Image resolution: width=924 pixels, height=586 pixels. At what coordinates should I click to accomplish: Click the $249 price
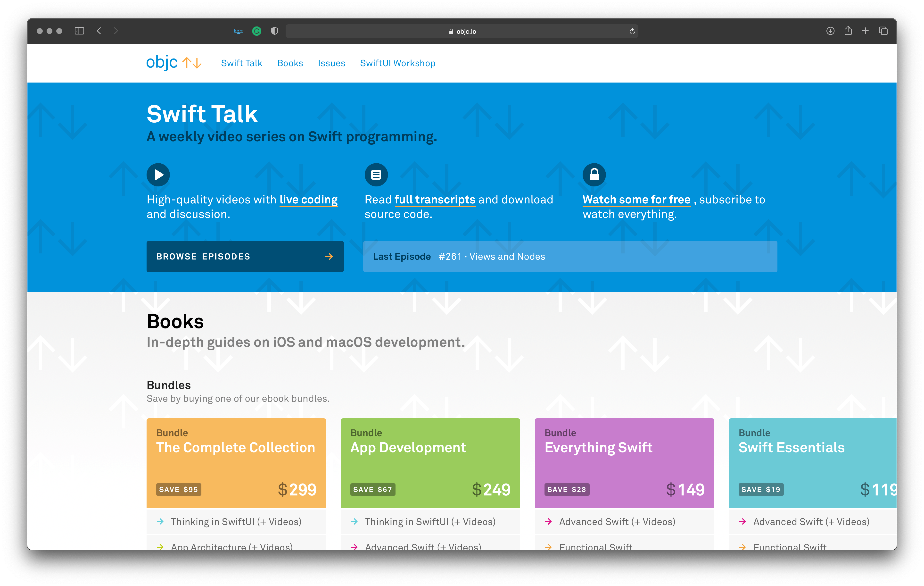491,489
